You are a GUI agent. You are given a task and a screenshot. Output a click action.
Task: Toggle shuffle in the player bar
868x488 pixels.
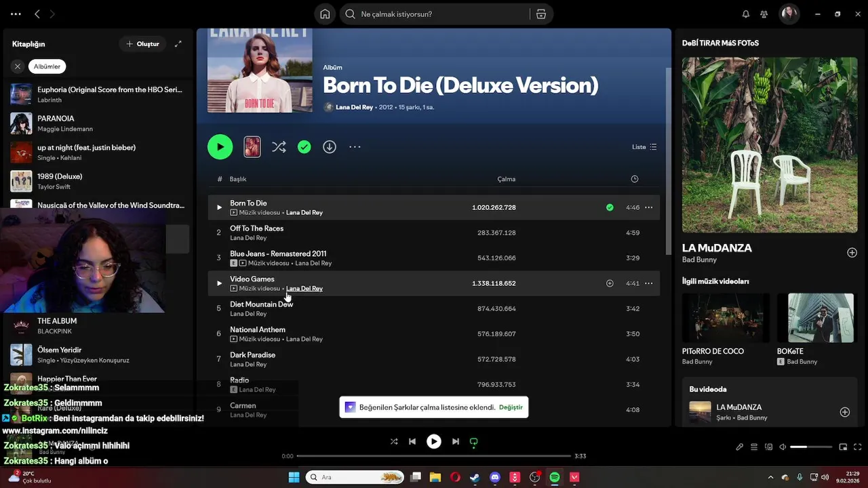coord(394,441)
